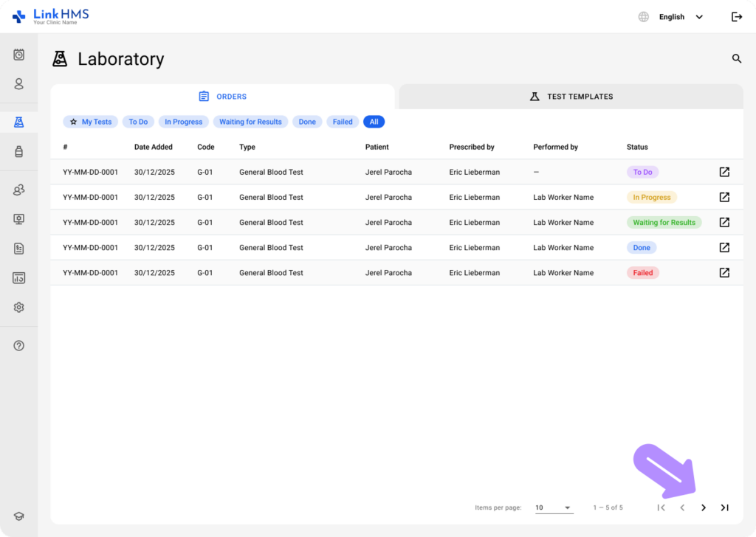Enable the Waiting for Results filter chip

[x=250, y=122]
